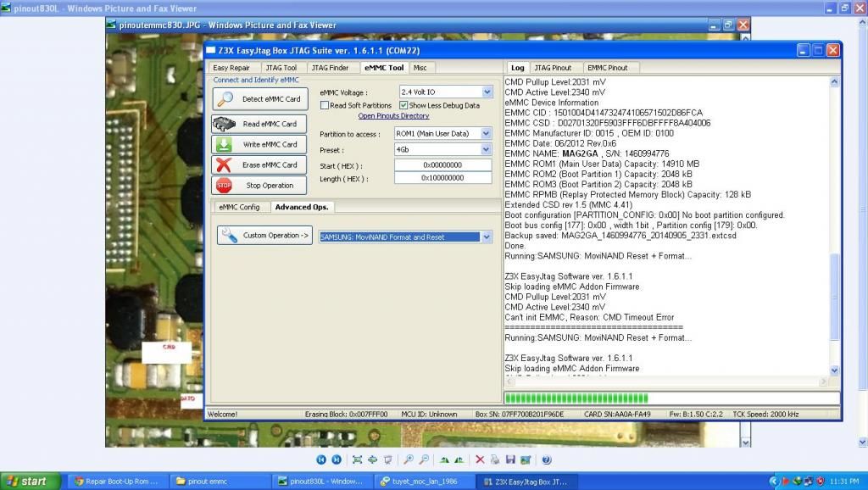
Task: Click the chip icon on Read eMMC Card
Action: (224, 124)
